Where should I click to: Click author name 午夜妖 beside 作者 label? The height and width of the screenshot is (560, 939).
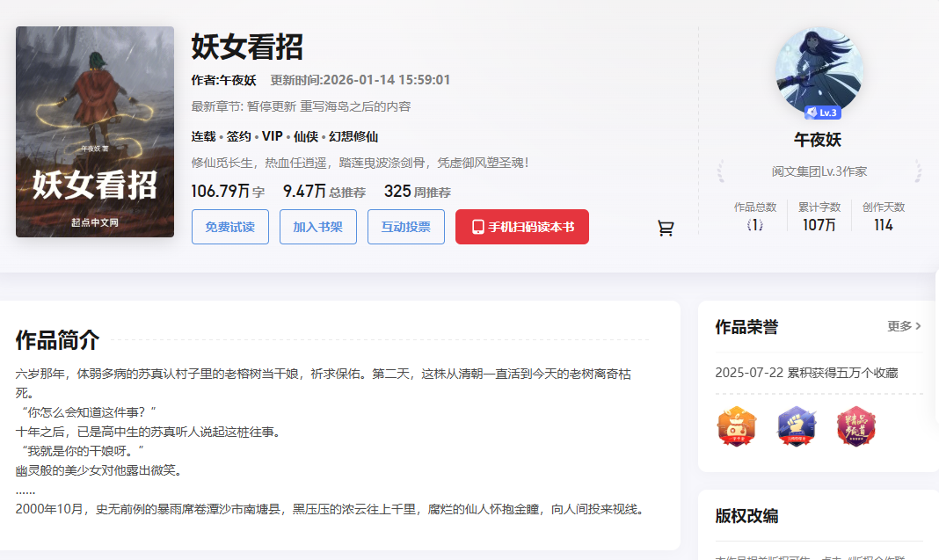[x=237, y=80]
